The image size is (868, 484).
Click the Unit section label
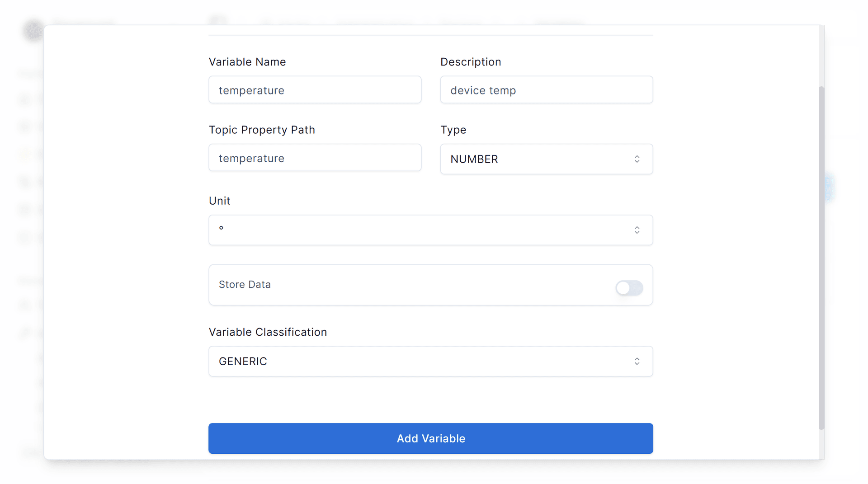219,201
